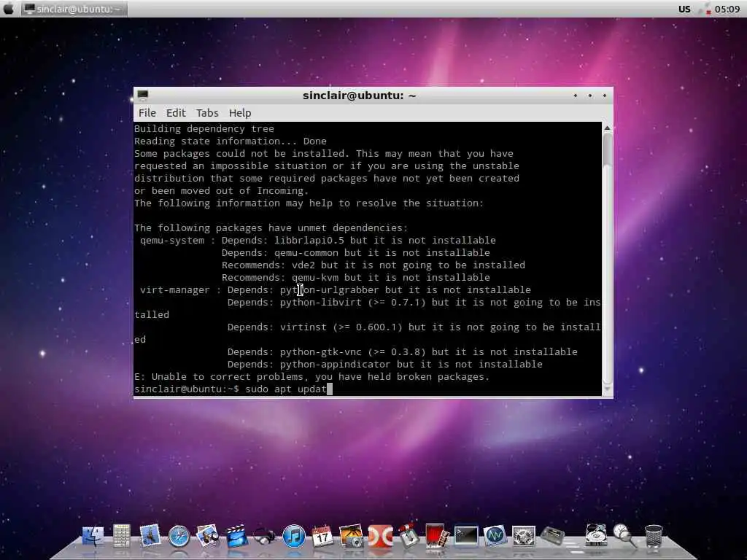Screen dimensions: 747x560
Task: Open the Preview photos icon in dock
Action: coord(208,536)
